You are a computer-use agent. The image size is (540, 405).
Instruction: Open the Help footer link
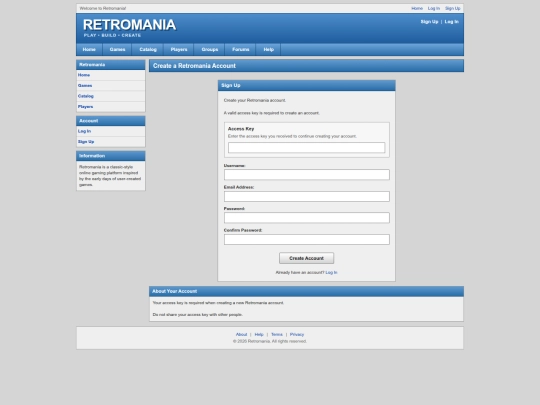click(x=259, y=334)
